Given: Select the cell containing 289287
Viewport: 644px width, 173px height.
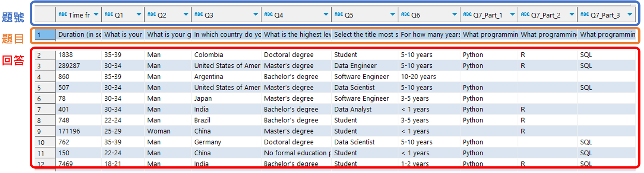Looking at the screenshot, I should (79, 66).
